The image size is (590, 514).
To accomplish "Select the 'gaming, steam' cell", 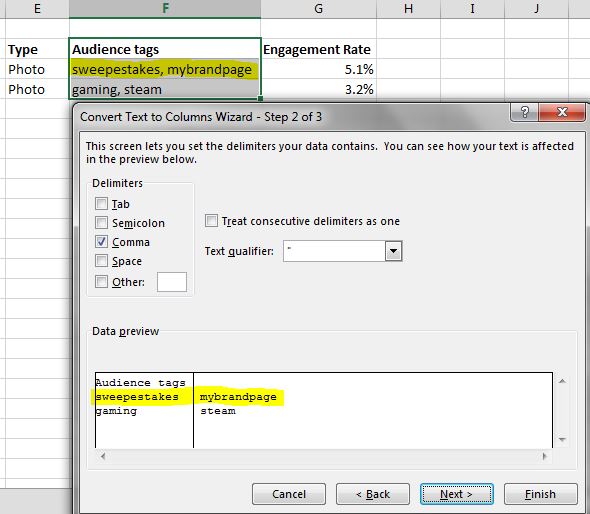I will (x=165, y=89).
